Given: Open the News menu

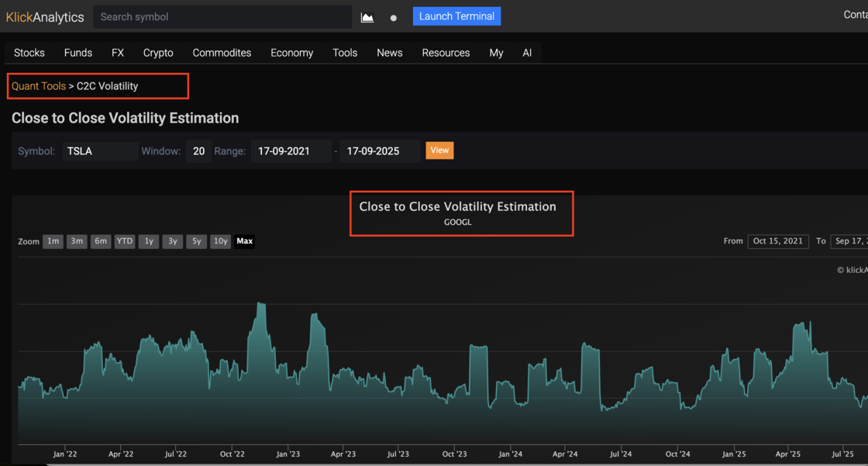Looking at the screenshot, I should click(x=390, y=53).
